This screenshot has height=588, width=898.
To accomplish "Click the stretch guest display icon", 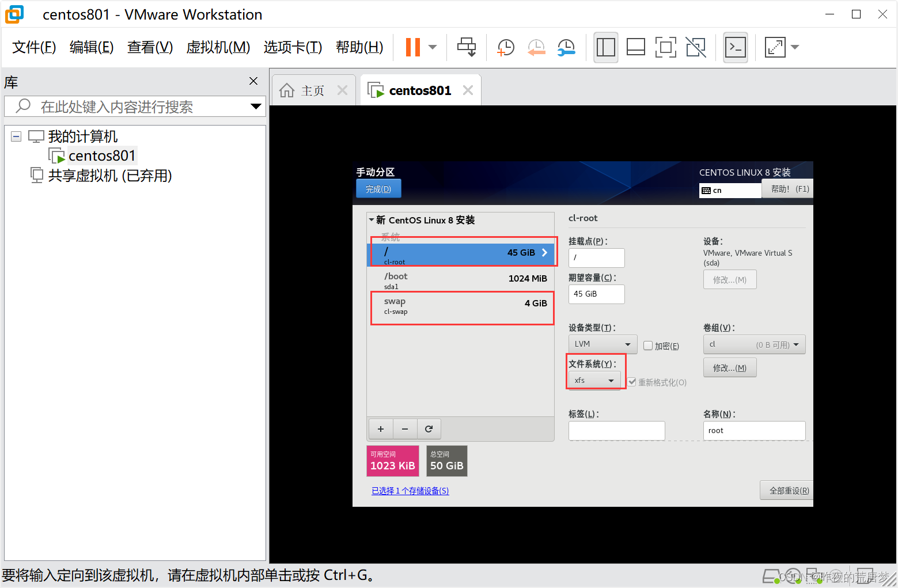I will (775, 47).
